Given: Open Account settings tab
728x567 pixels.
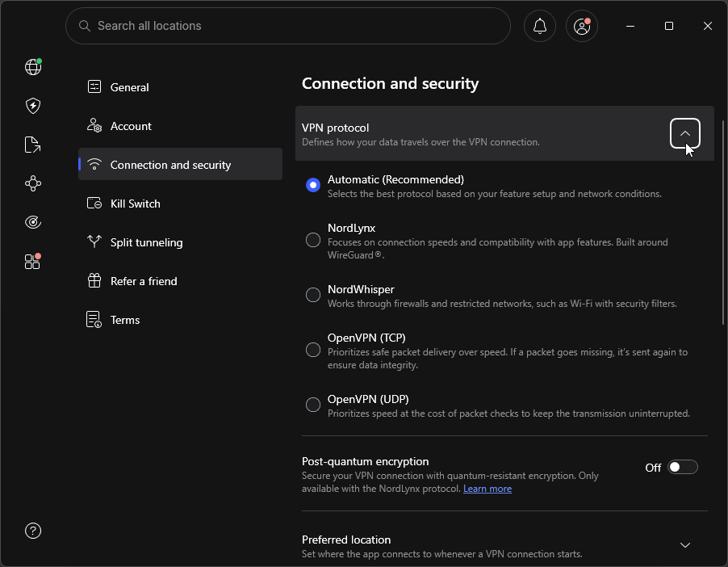Looking at the screenshot, I should pos(180,125).
